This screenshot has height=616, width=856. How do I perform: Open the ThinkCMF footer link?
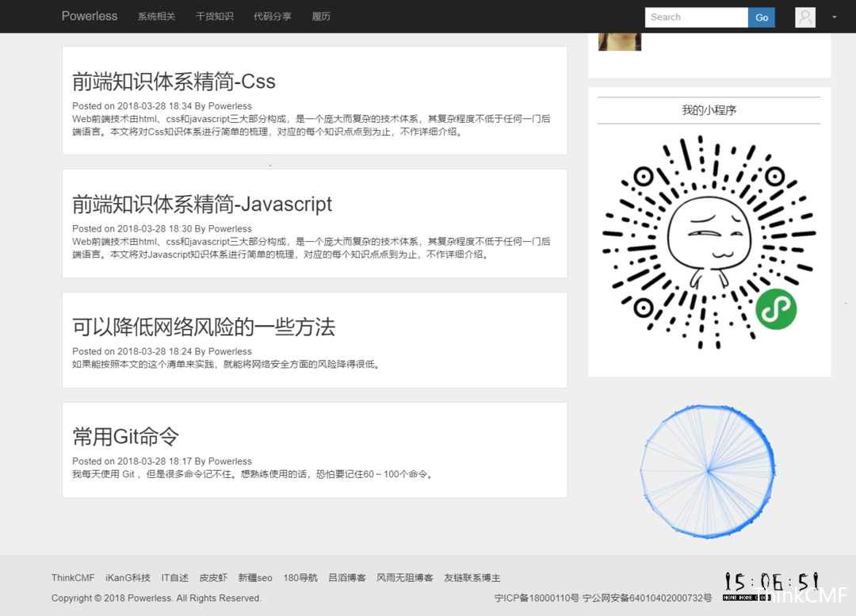tap(73, 578)
